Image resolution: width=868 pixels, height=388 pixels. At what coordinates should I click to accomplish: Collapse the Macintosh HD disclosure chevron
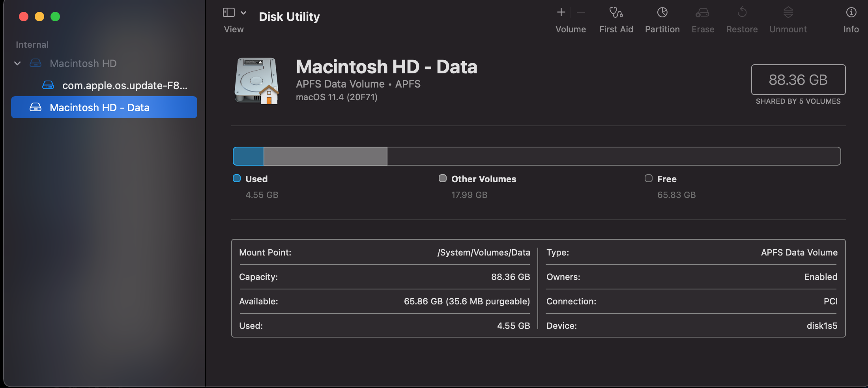(17, 63)
